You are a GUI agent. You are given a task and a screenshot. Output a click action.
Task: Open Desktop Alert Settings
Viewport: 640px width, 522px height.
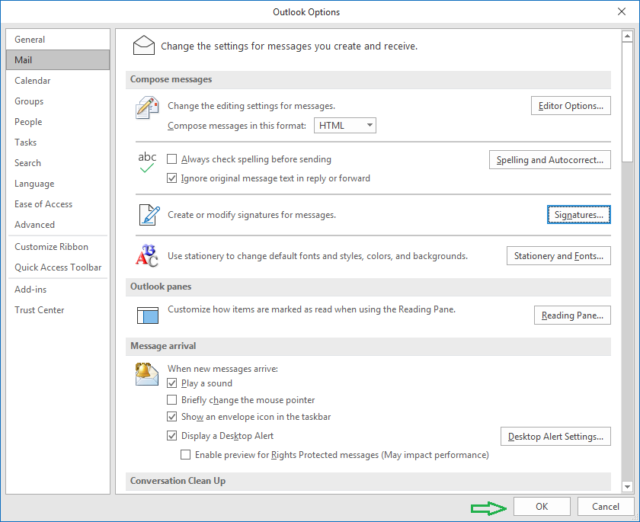[554, 436]
